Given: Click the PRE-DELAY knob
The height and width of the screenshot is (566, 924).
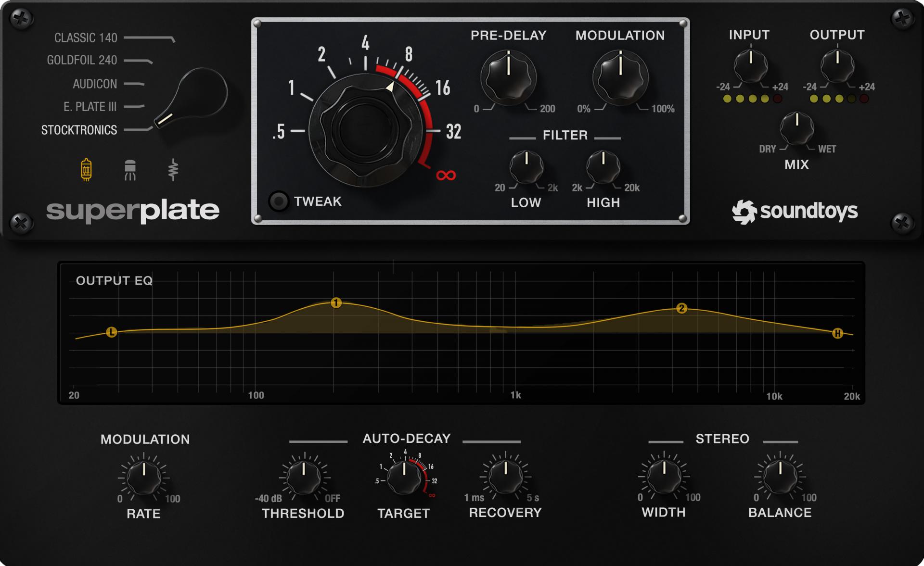Looking at the screenshot, I should [x=508, y=78].
